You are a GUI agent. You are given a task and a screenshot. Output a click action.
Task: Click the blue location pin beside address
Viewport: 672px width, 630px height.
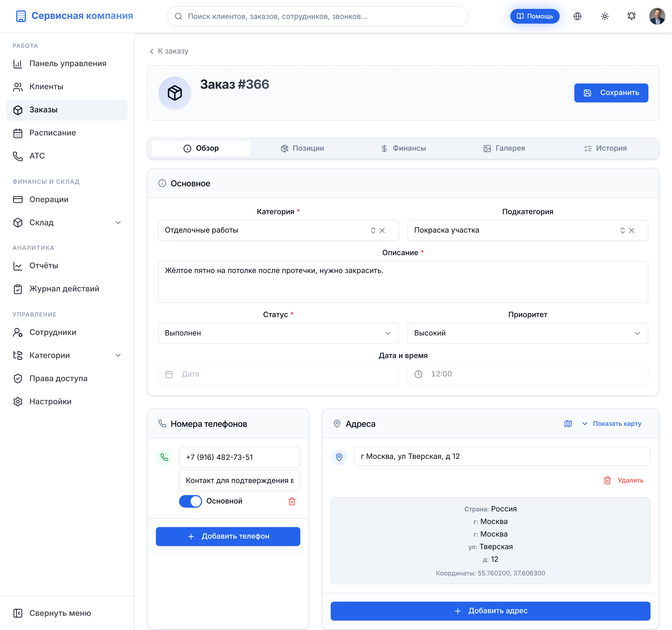click(339, 457)
